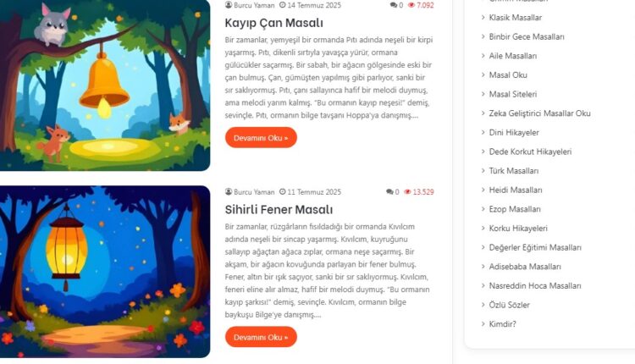Image resolution: width=635 pixels, height=364 pixels.
Task: Click the author icon beside Burcu Yaman on Kayıp Çan
Action: pyautogui.click(x=229, y=5)
